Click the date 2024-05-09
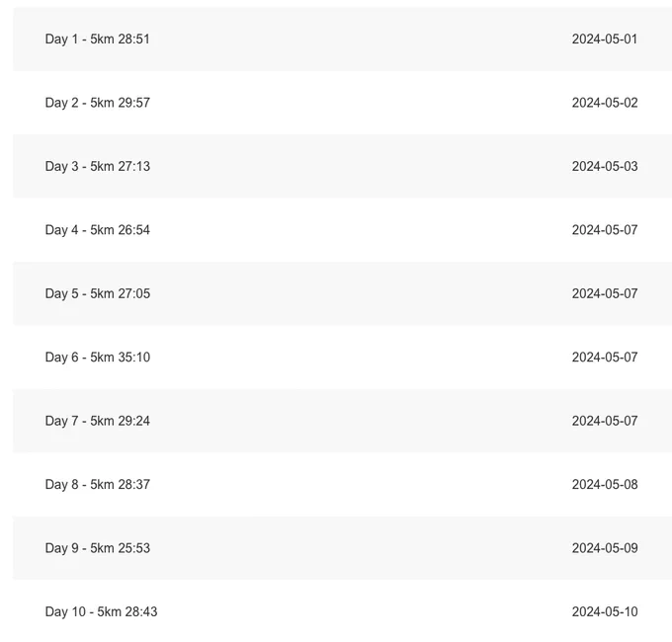672x642 pixels. [x=604, y=548]
